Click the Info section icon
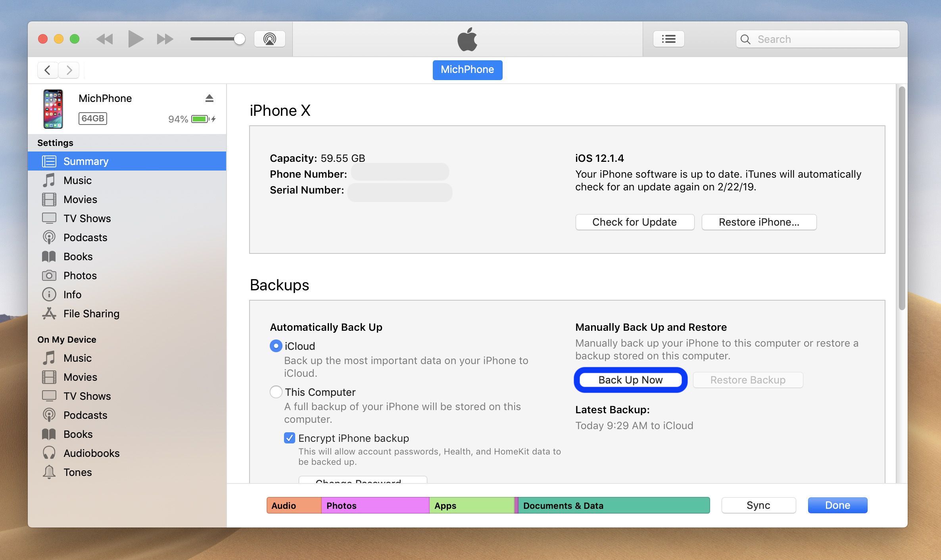Viewport: 941px width, 560px height. (49, 293)
